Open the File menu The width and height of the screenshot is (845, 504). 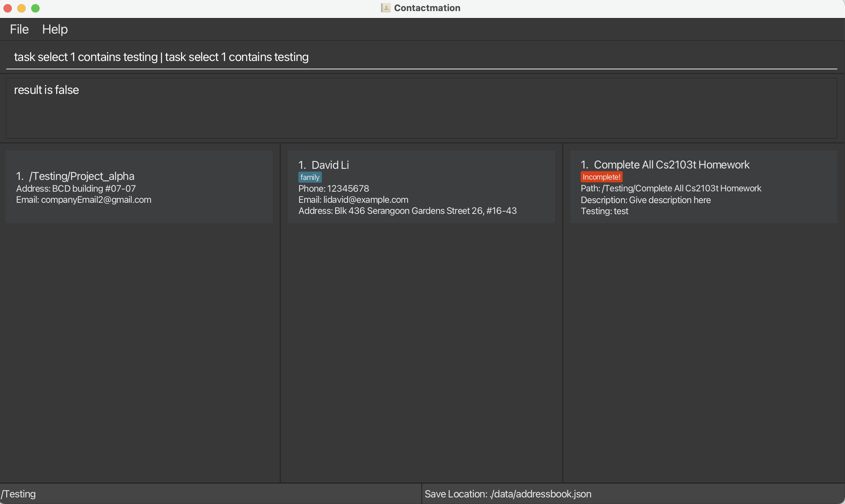point(19,29)
